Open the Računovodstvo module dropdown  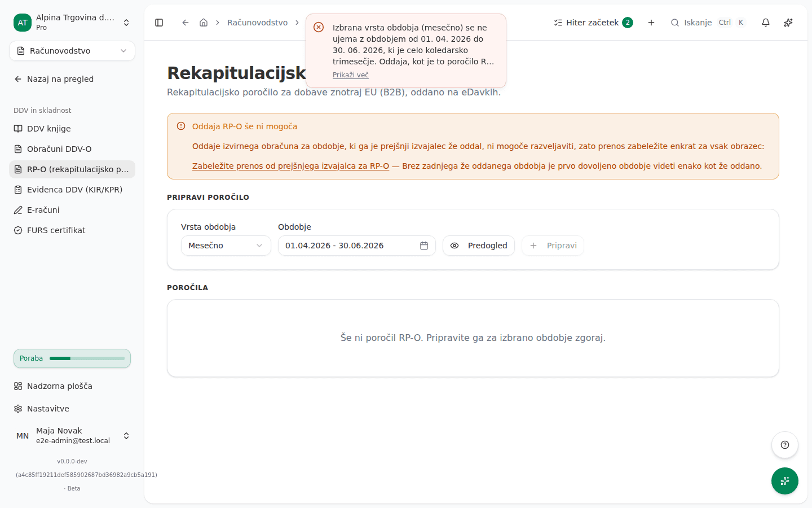pyautogui.click(x=72, y=51)
